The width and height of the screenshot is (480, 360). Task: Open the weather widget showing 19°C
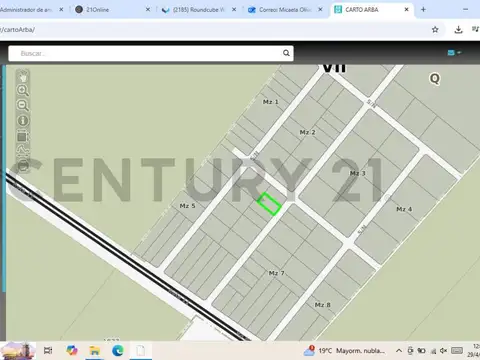coord(344,351)
